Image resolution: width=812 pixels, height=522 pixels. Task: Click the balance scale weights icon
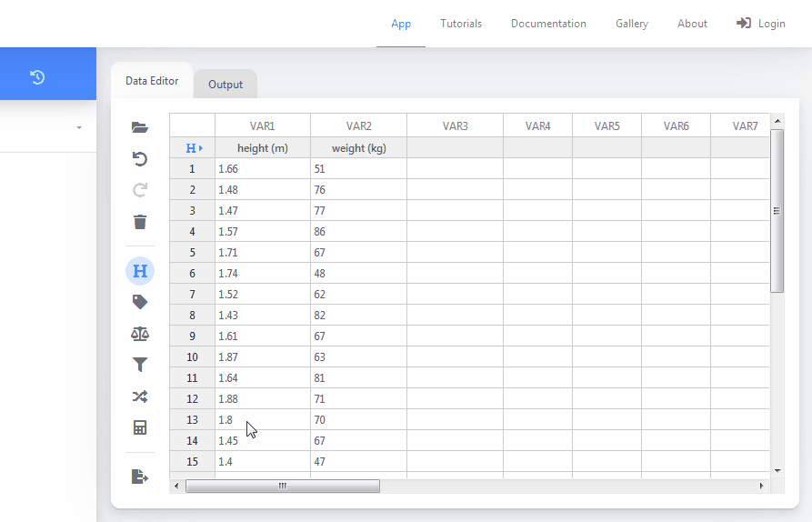(139, 334)
